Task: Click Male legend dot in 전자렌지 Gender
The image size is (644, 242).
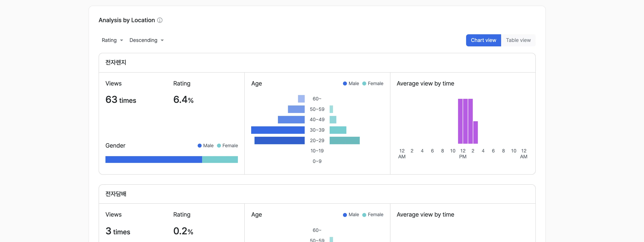Action: click(199, 146)
